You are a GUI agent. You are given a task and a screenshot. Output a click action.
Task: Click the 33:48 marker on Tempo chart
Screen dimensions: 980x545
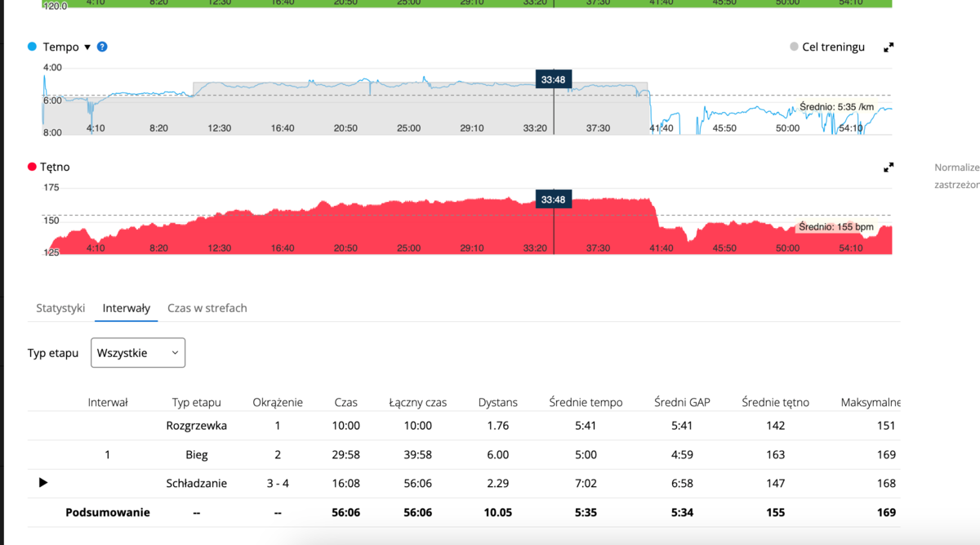pyautogui.click(x=553, y=79)
